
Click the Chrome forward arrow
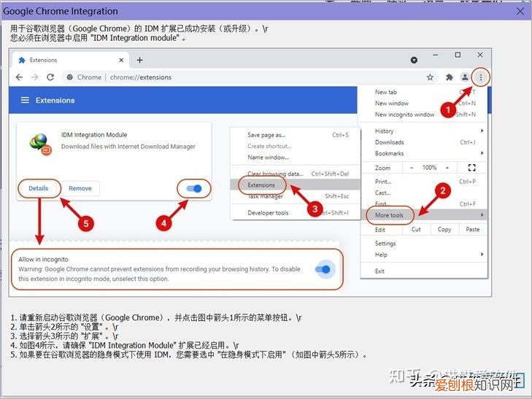[x=34, y=77]
